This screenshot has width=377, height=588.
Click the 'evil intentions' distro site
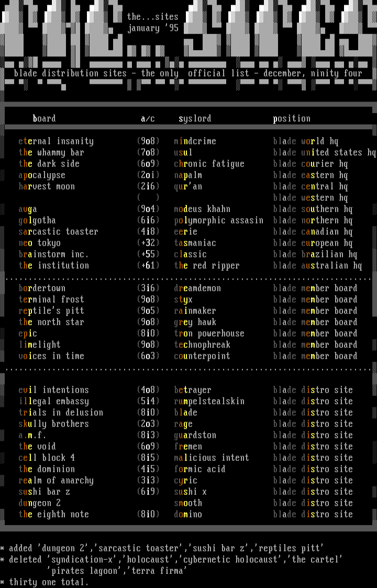(53, 390)
